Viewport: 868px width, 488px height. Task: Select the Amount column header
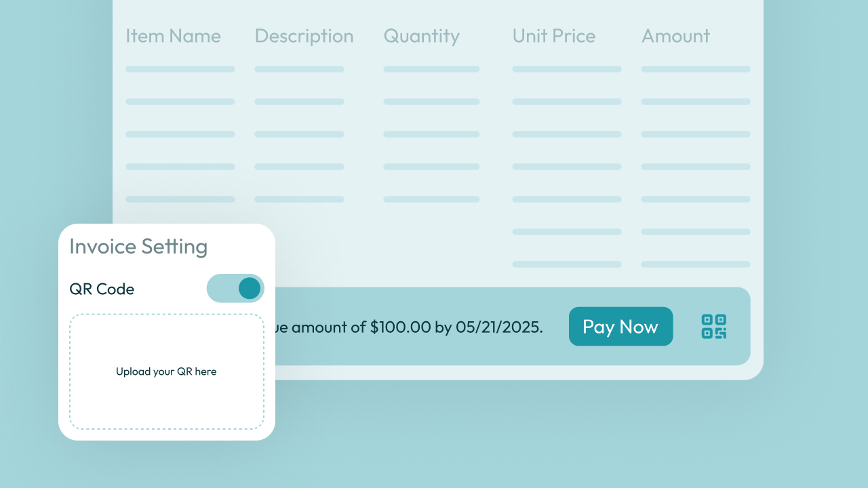675,36
